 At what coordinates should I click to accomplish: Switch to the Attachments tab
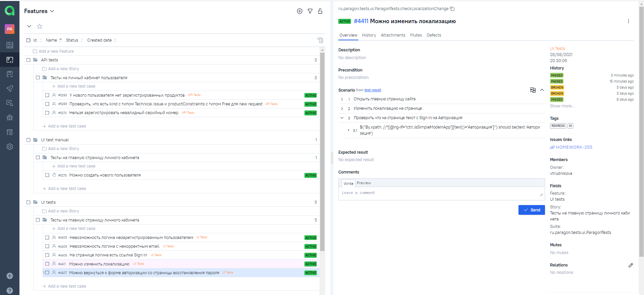(x=393, y=35)
